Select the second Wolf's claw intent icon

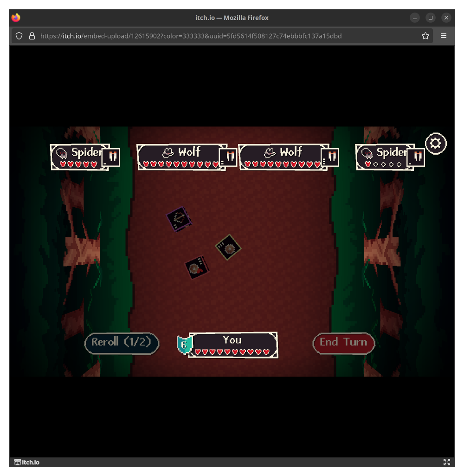coord(330,157)
